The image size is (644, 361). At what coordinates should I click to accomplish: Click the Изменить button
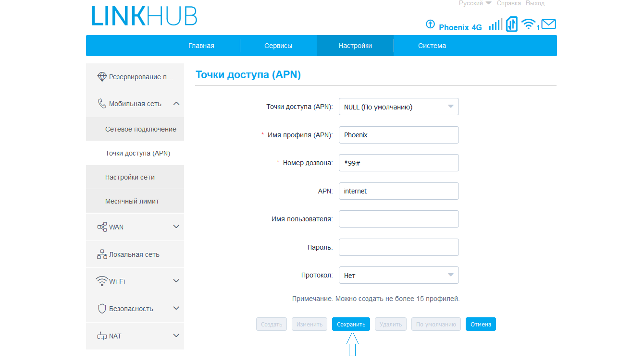click(x=310, y=324)
